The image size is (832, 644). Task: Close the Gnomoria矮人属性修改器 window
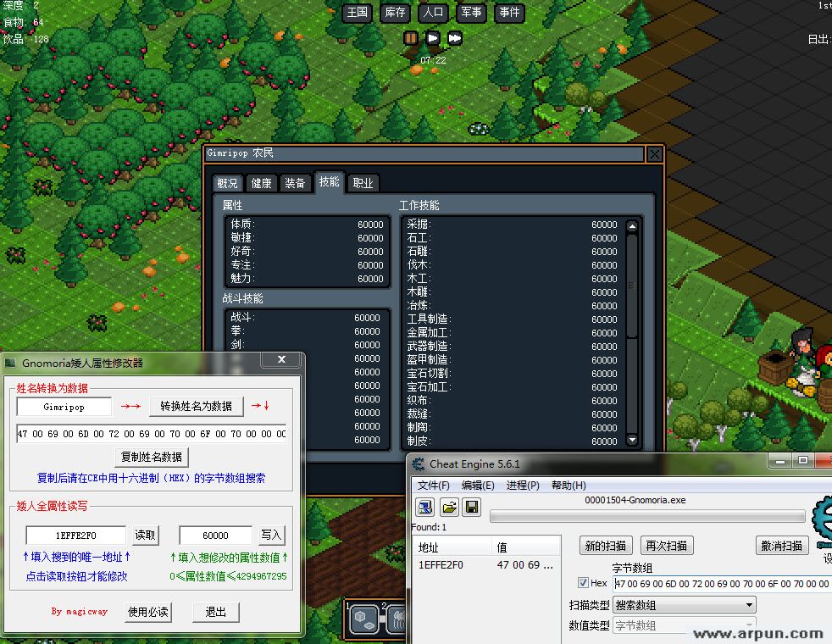point(282,359)
